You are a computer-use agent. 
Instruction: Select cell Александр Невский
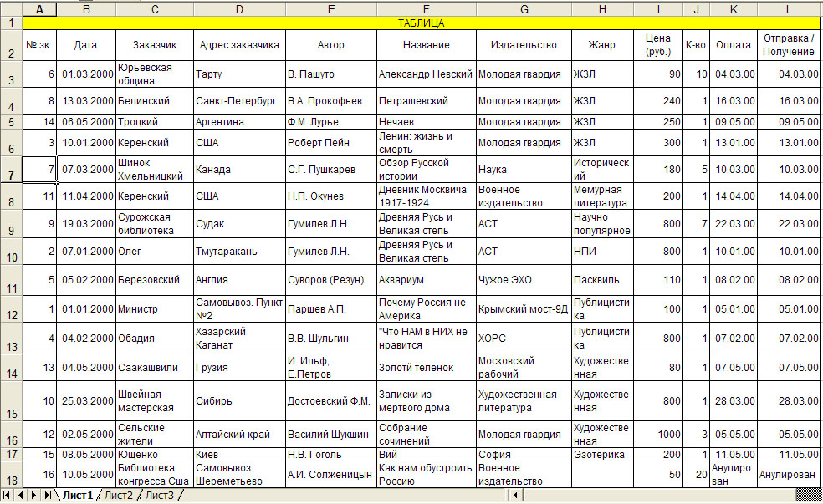[x=427, y=74]
